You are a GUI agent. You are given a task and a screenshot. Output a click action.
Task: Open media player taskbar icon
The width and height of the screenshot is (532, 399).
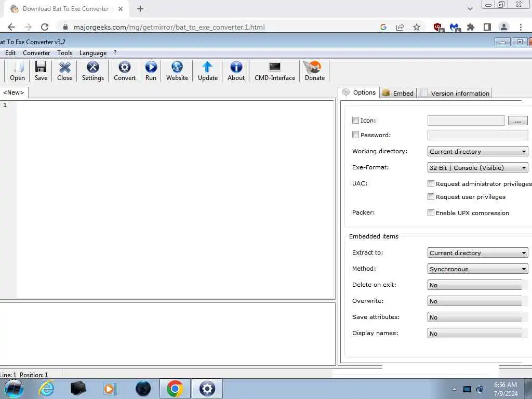(x=110, y=389)
